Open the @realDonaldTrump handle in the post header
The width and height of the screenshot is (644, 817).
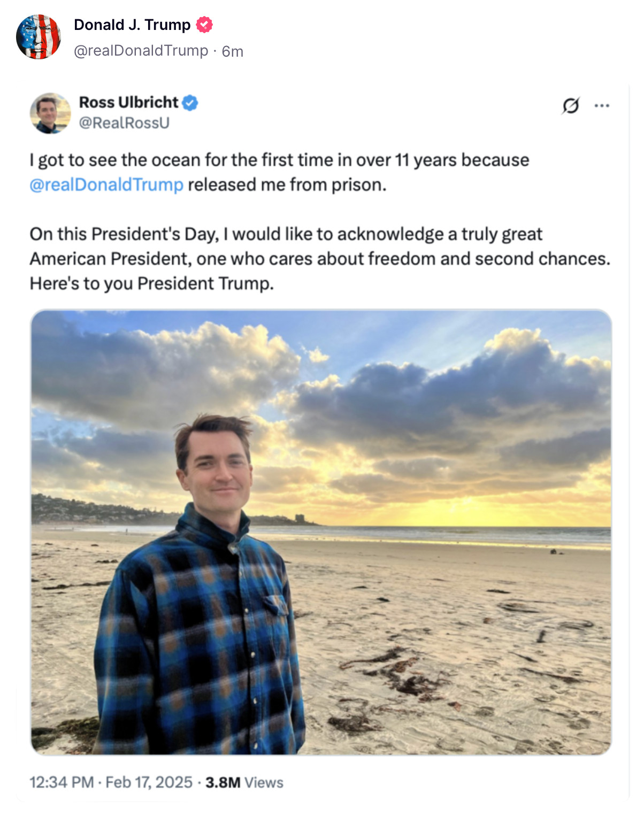[x=141, y=51]
